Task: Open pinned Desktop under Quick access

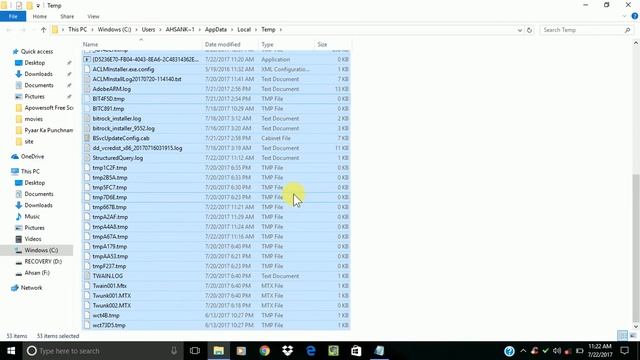Action: click(35, 63)
